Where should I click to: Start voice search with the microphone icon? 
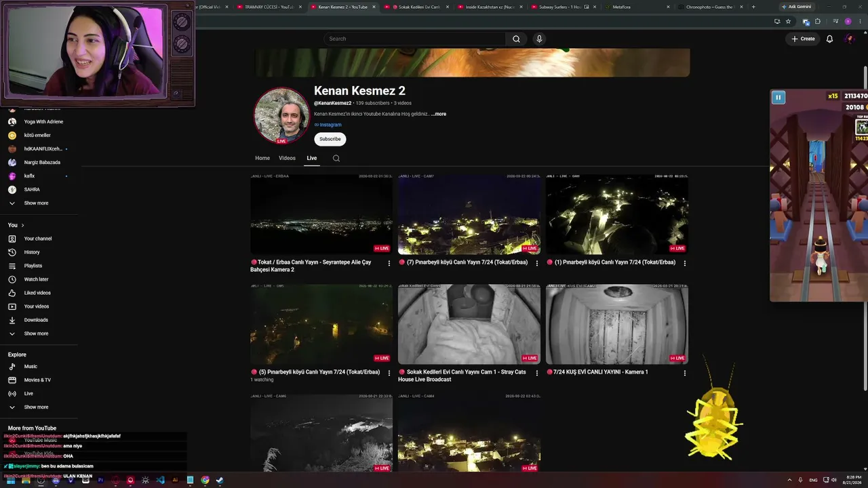[x=539, y=39]
